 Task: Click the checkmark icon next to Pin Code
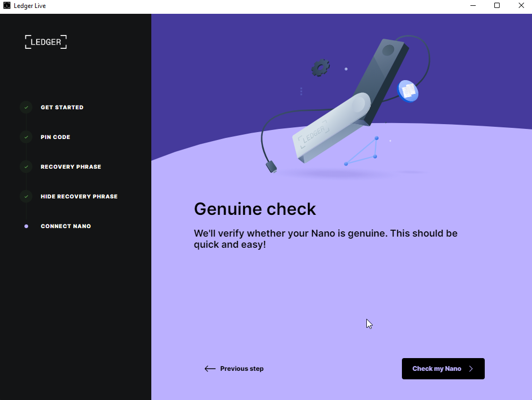(26, 137)
